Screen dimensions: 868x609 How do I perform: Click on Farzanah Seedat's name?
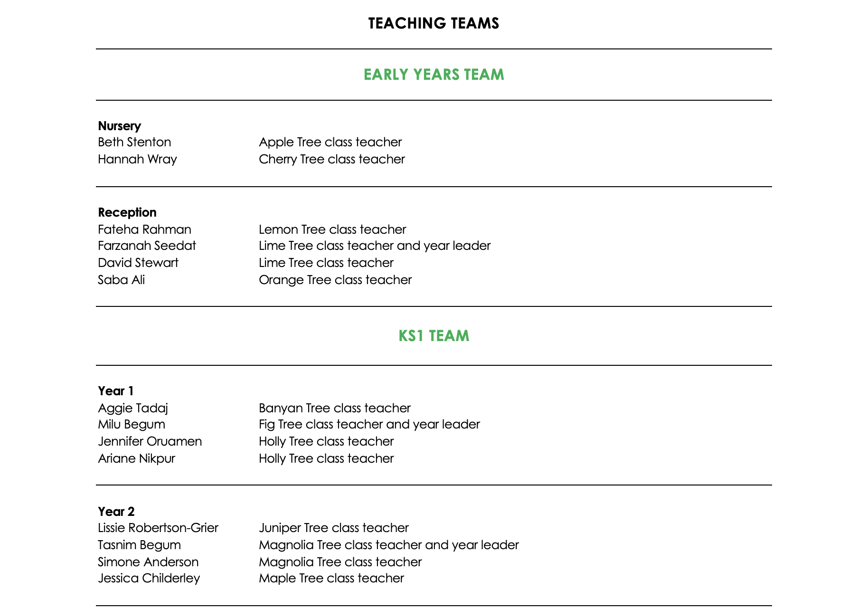(x=147, y=246)
